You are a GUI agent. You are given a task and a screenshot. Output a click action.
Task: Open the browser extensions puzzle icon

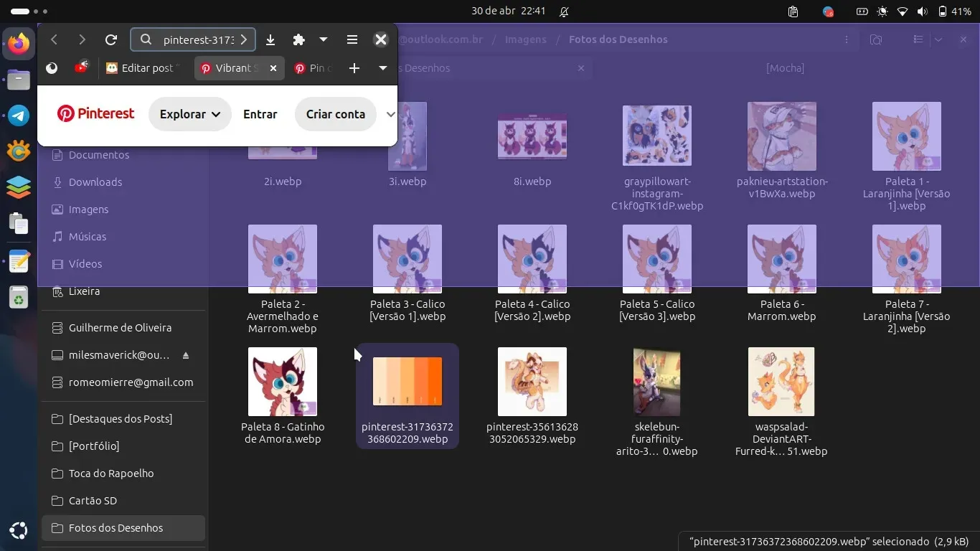[x=299, y=40]
